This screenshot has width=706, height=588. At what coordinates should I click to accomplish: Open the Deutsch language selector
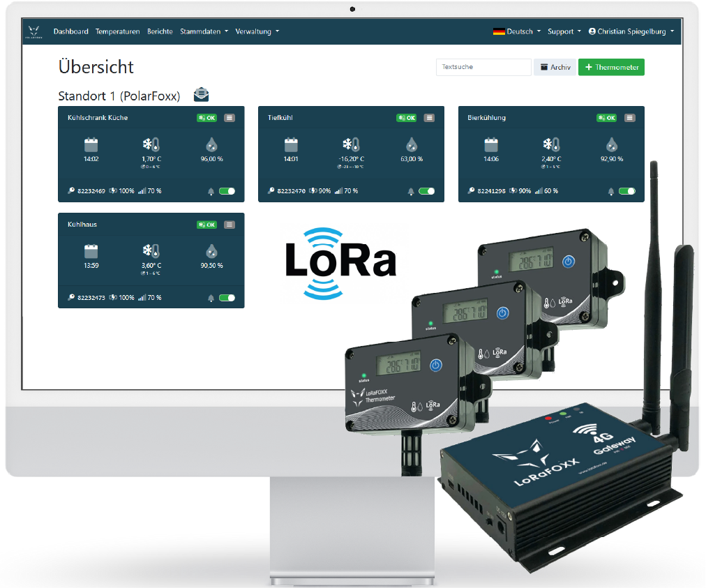tap(517, 31)
